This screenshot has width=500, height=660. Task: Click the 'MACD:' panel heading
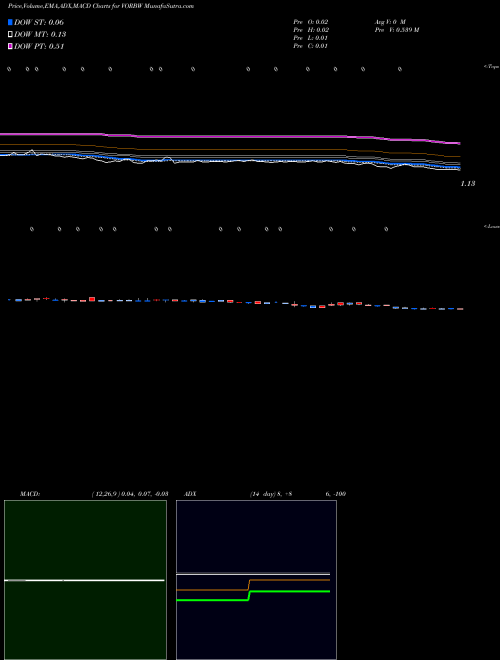30,494
